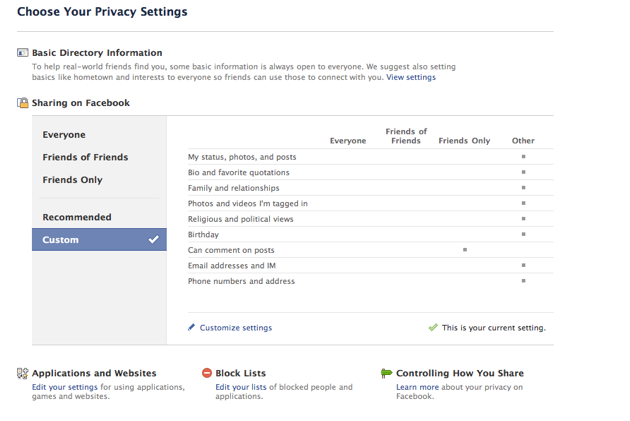Viewport: 630px width, 421px height.
Task: Click the Applications and Websites icon
Action: pos(22,373)
